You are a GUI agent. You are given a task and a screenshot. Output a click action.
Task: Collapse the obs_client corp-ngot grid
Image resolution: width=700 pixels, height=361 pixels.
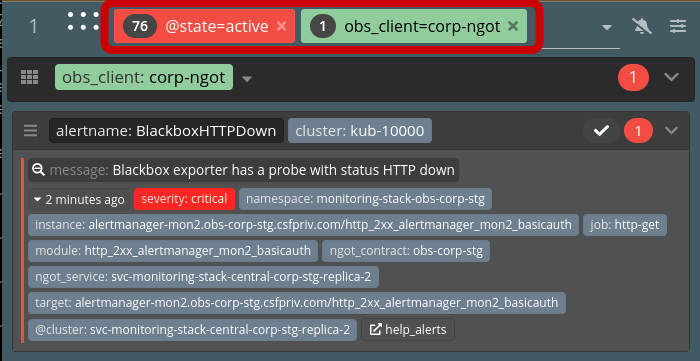(x=671, y=77)
